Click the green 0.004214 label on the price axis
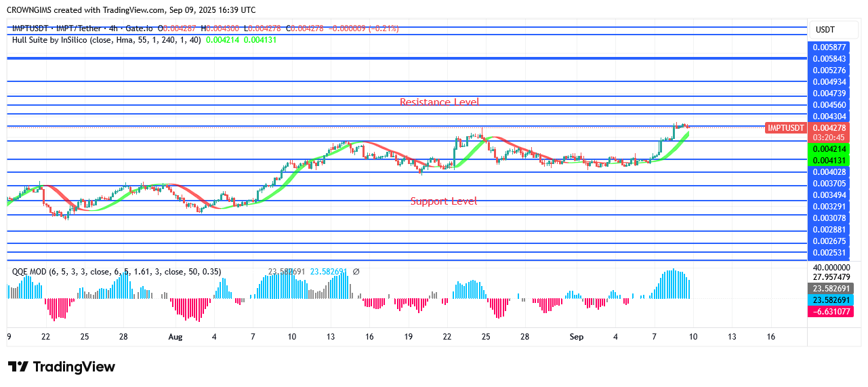The image size is (868, 387). (x=829, y=149)
